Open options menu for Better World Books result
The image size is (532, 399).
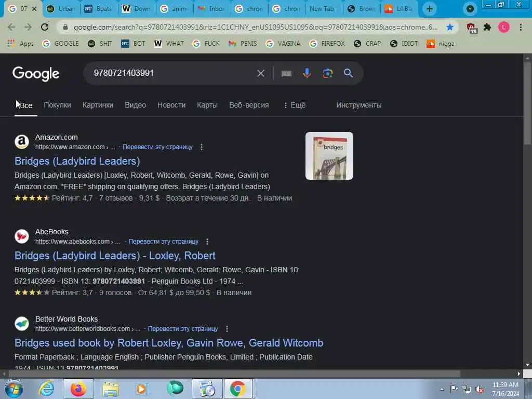coord(227,329)
